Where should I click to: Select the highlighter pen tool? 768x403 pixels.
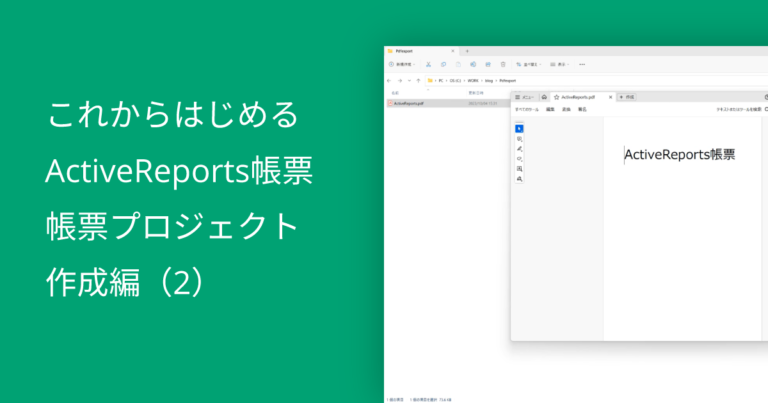pyautogui.click(x=519, y=149)
